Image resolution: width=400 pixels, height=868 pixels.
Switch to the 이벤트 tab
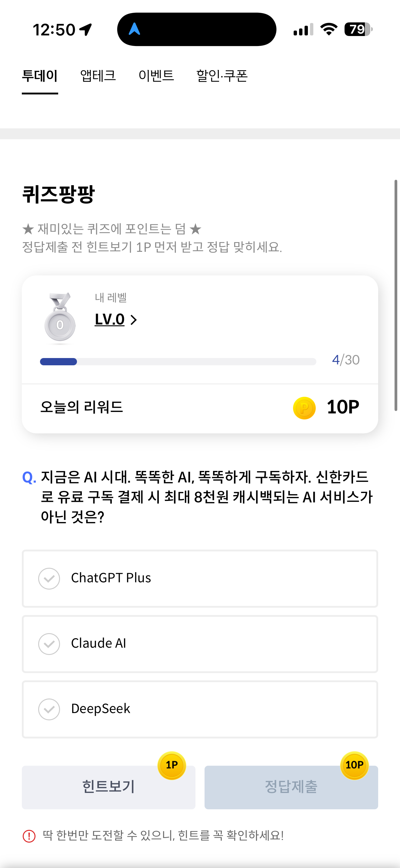[x=156, y=75]
